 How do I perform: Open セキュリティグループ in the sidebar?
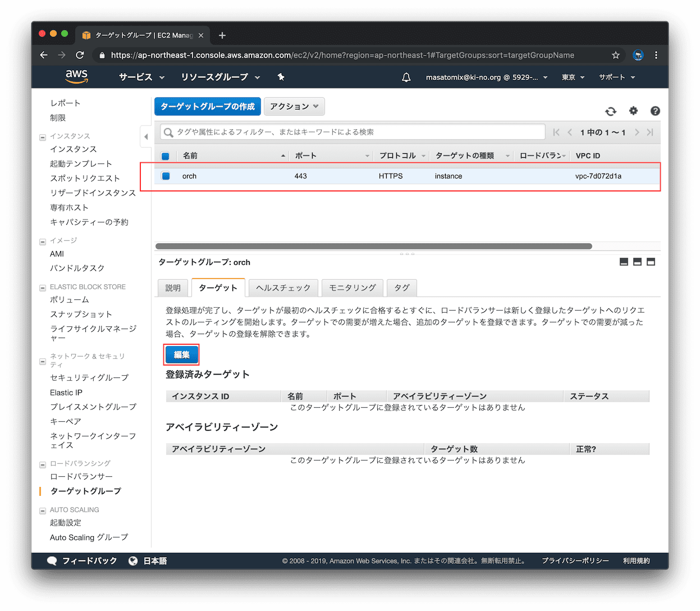point(89,377)
